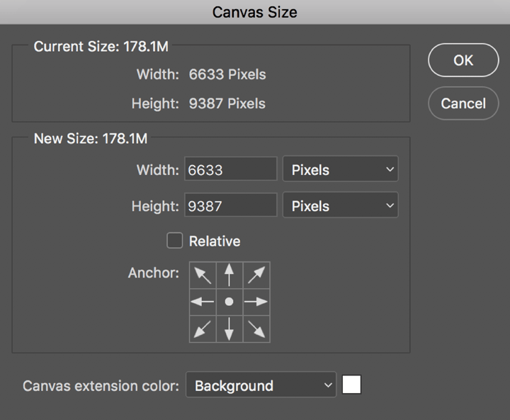The image size is (510, 420).
Task: Cancel the Canvas Size dialog
Action: click(x=463, y=103)
